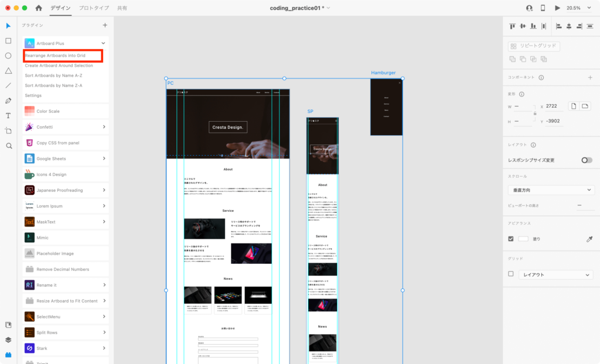Screen dimensions: 600x364
Task: Select the Zoom magnifier tool
Action: 9,146
